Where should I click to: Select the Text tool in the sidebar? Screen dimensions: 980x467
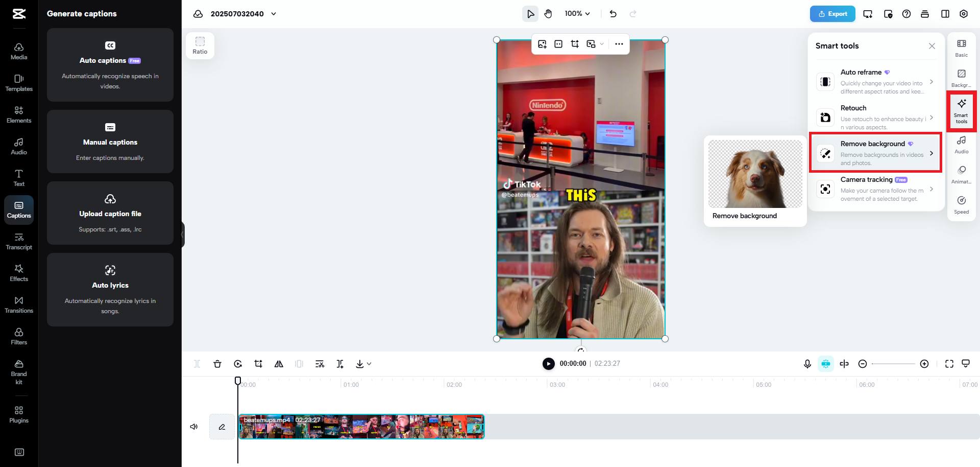(x=19, y=176)
